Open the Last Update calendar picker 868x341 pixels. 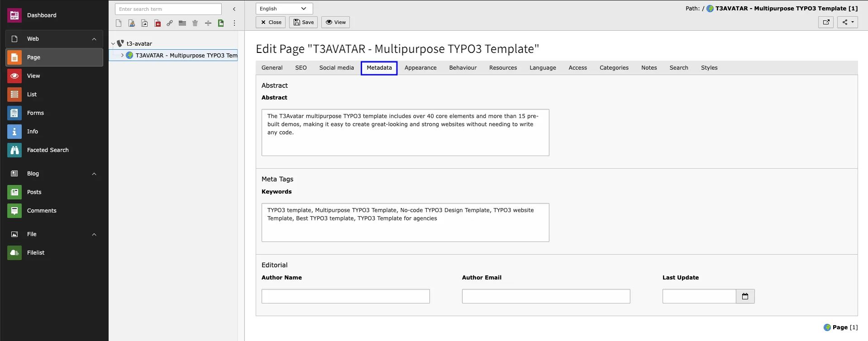tap(745, 296)
